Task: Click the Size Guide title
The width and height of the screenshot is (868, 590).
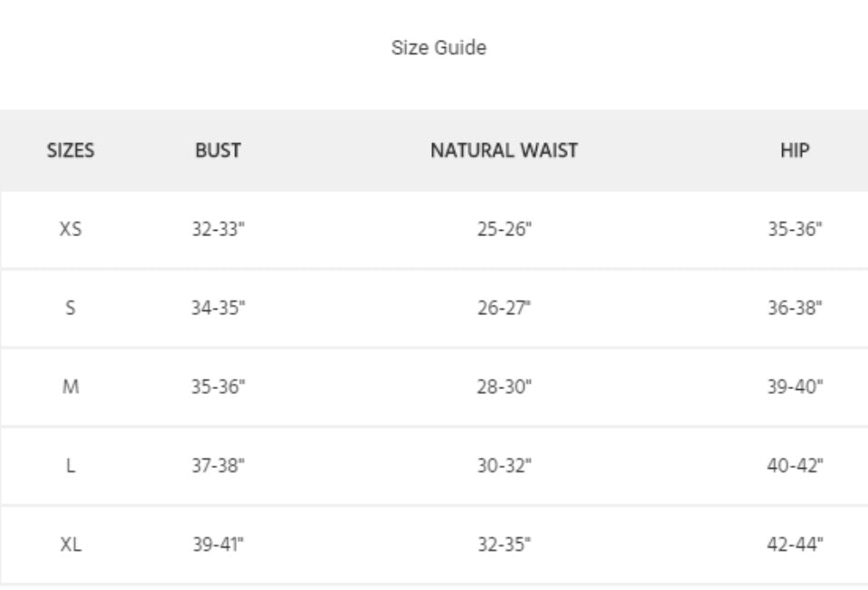Action: [x=439, y=48]
